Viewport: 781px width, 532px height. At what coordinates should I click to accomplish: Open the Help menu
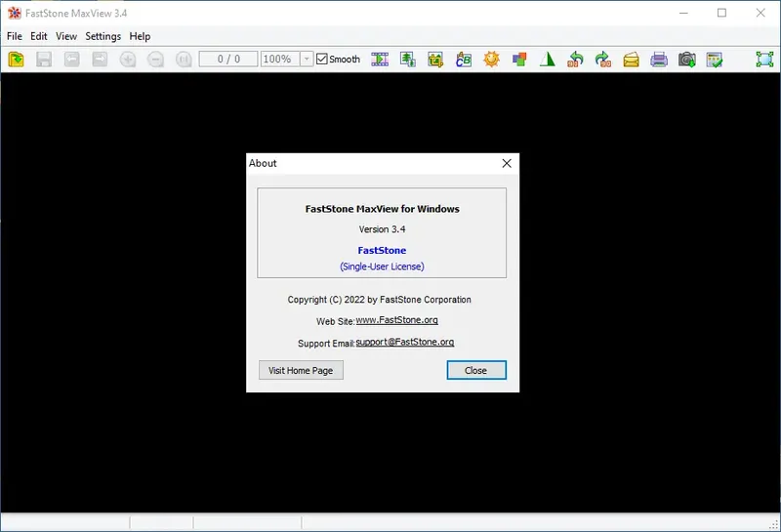click(x=140, y=36)
